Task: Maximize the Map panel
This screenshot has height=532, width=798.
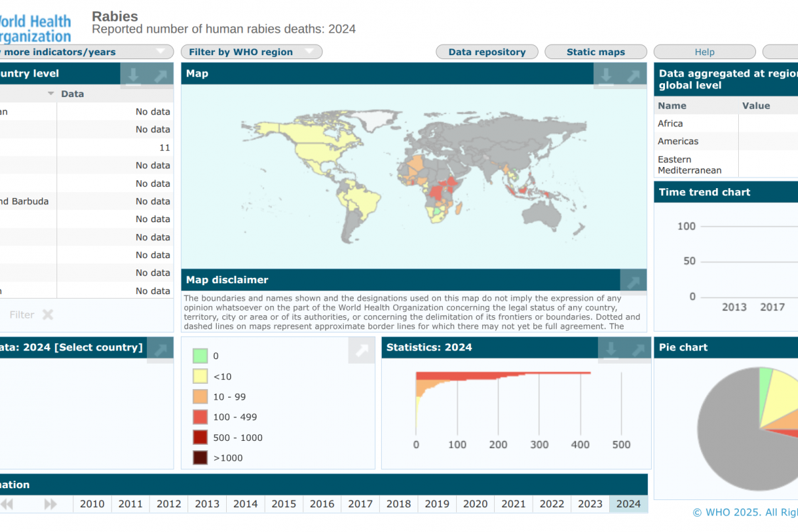Action: [633, 74]
